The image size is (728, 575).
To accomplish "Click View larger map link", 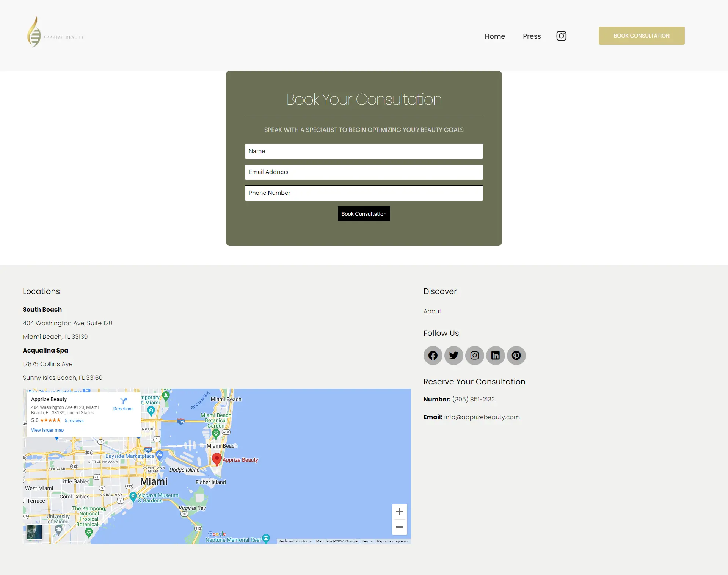I will click(x=47, y=430).
